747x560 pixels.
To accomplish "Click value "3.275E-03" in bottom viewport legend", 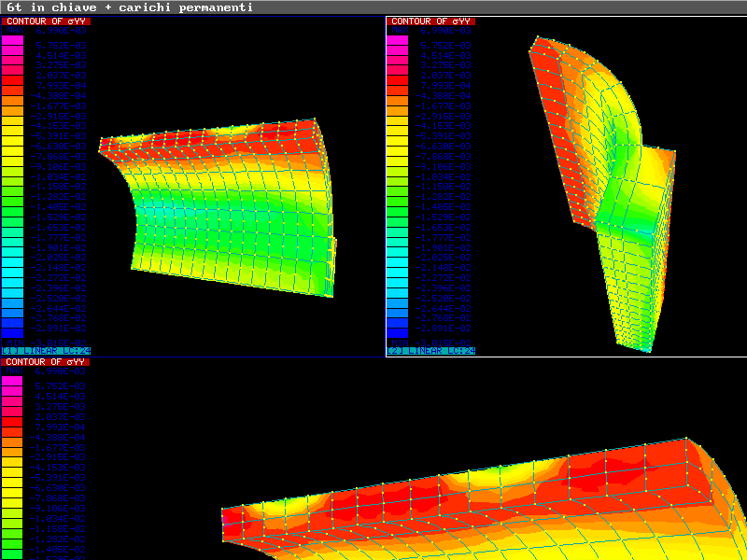I will (x=61, y=406).
